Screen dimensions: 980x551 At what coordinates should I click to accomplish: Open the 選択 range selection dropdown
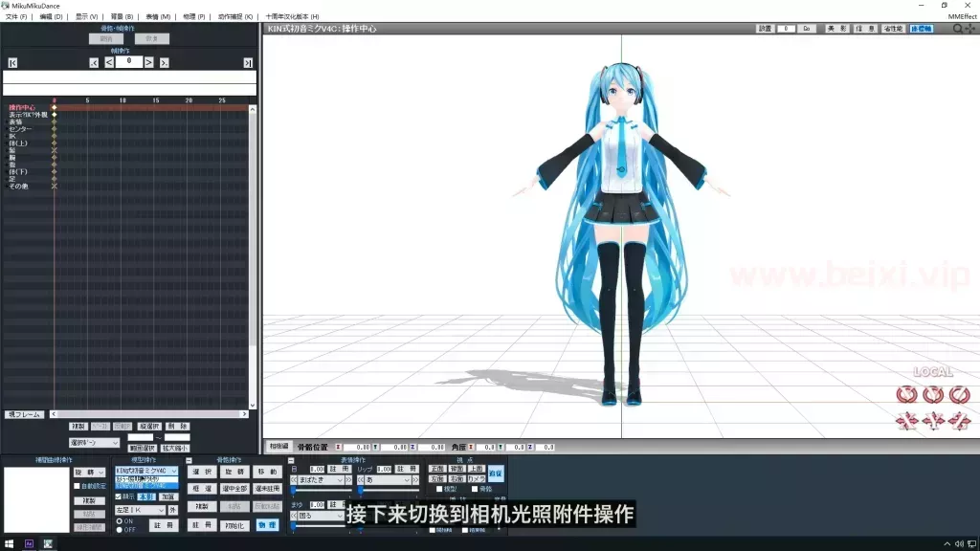pyautogui.click(x=95, y=443)
